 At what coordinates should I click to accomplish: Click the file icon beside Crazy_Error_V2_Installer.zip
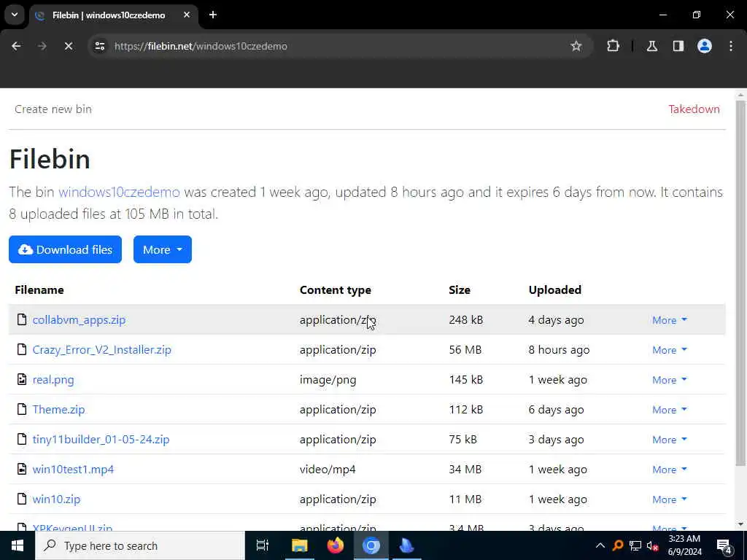coord(21,349)
